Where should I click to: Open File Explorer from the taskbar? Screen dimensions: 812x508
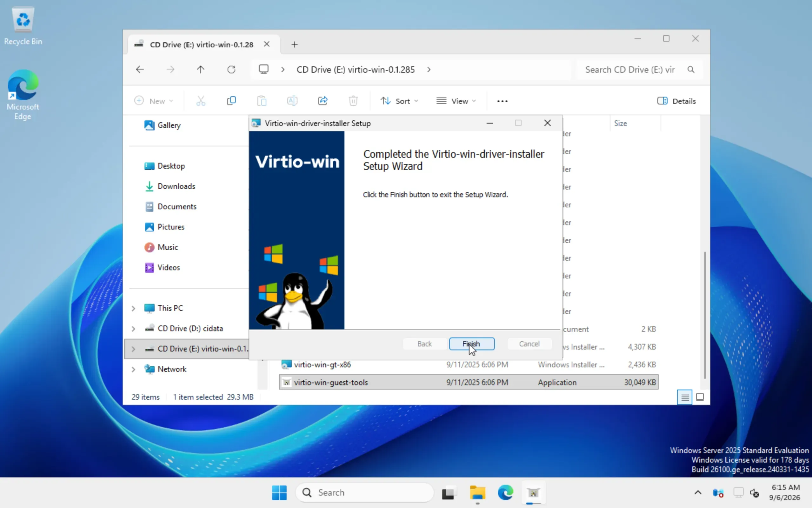pyautogui.click(x=477, y=492)
